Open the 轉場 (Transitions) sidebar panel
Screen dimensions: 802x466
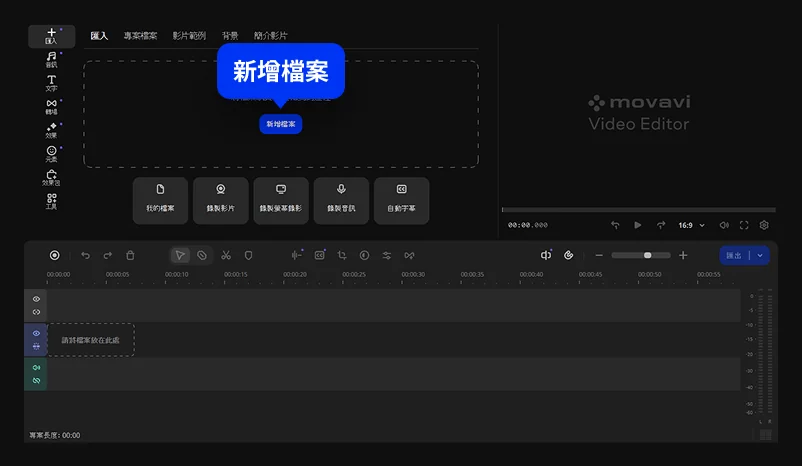click(x=51, y=106)
